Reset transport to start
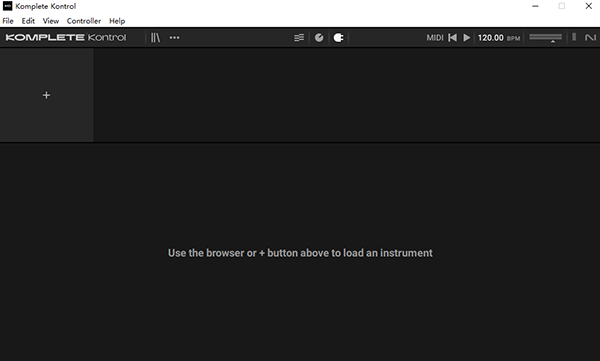Screen dimensions: 600x361 [x=452, y=38]
